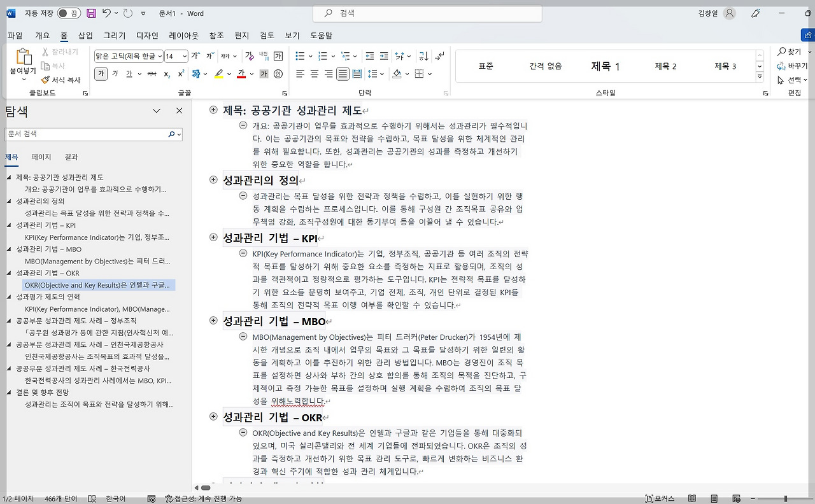
Task: Apply the 제목 1 style from the gallery
Action: tap(606, 66)
